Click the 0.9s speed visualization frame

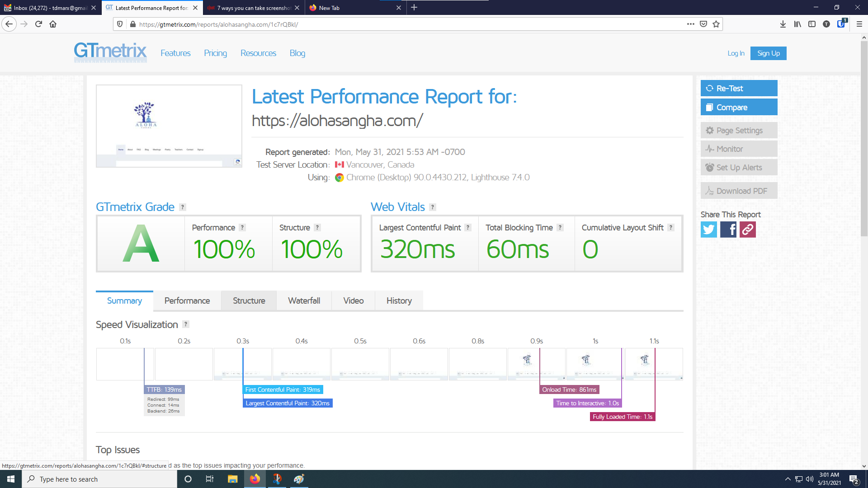coord(537,364)
